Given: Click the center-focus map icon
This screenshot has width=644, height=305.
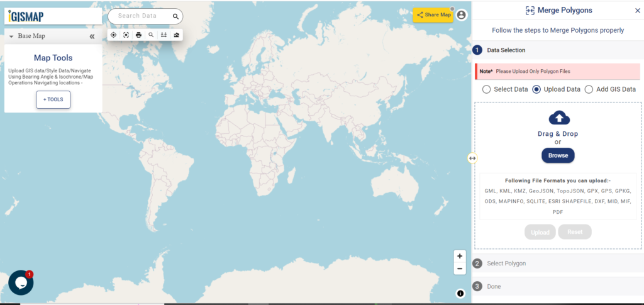Looking at the screenshot, I should tap(126, 35).
